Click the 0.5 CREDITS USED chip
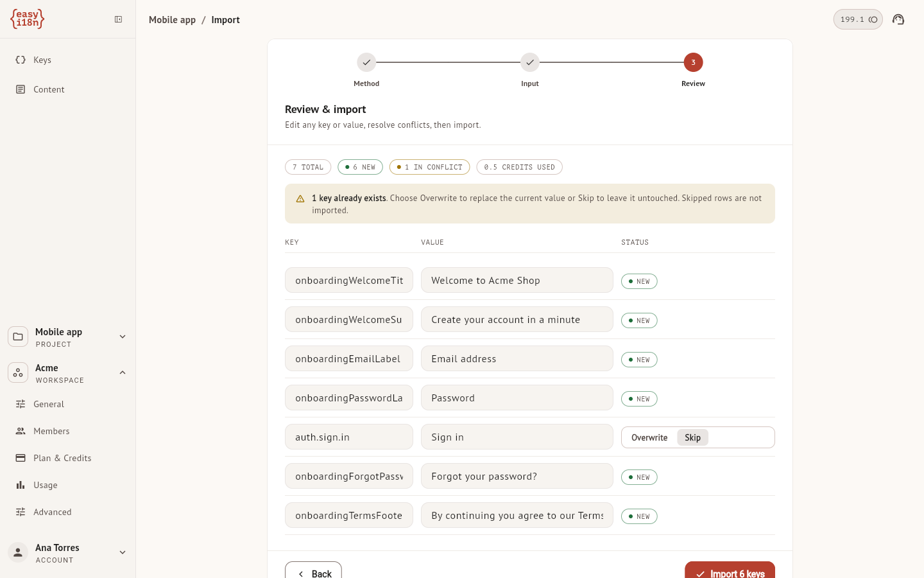The width and height of the screenshot is (924, 578). tap(520, 167)
